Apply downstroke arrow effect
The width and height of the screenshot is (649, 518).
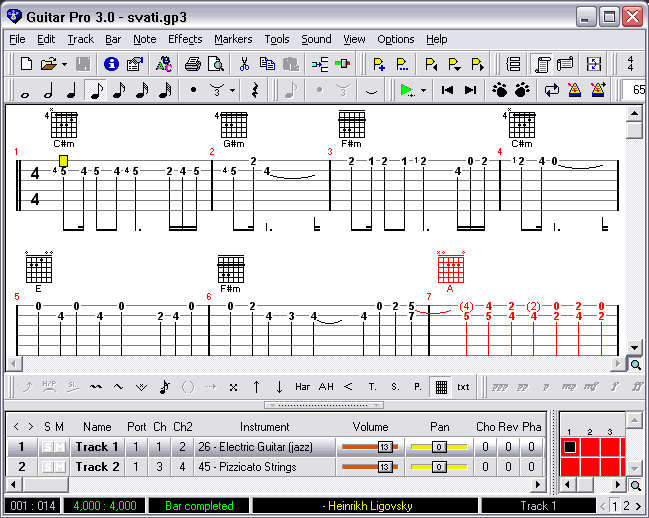[279, 387]
